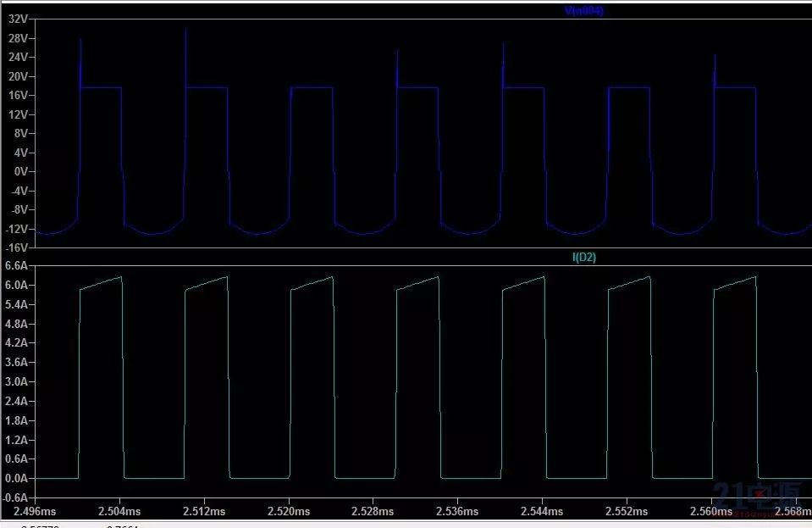Screen dimensions: 812x528
Task: Click the 2.544ms time axis label
Action: point(542,511)
